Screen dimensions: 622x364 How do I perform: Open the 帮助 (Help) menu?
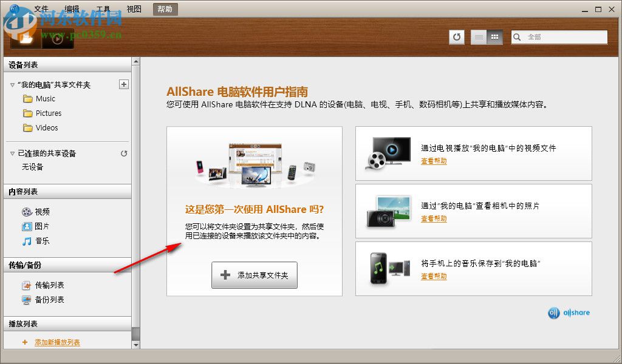click(164, 9)
